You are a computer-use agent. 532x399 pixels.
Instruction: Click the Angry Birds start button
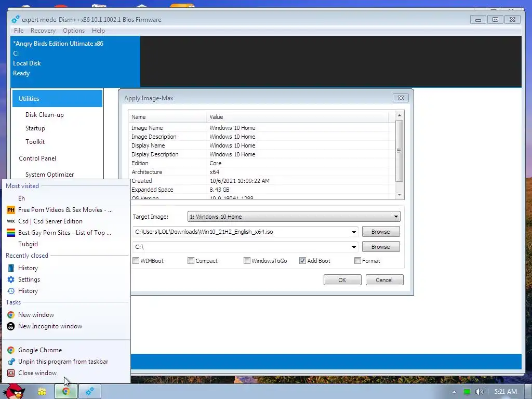click(x=14, y=391)
